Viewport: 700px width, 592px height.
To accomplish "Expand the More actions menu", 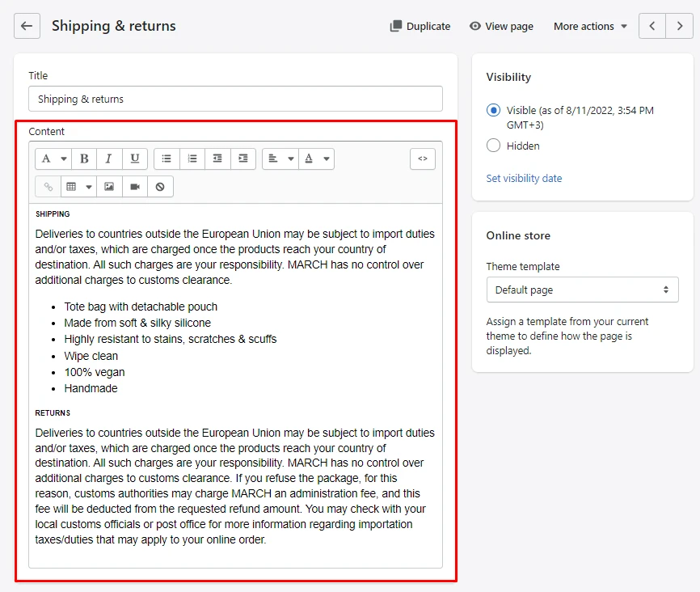I will (590, 27).
